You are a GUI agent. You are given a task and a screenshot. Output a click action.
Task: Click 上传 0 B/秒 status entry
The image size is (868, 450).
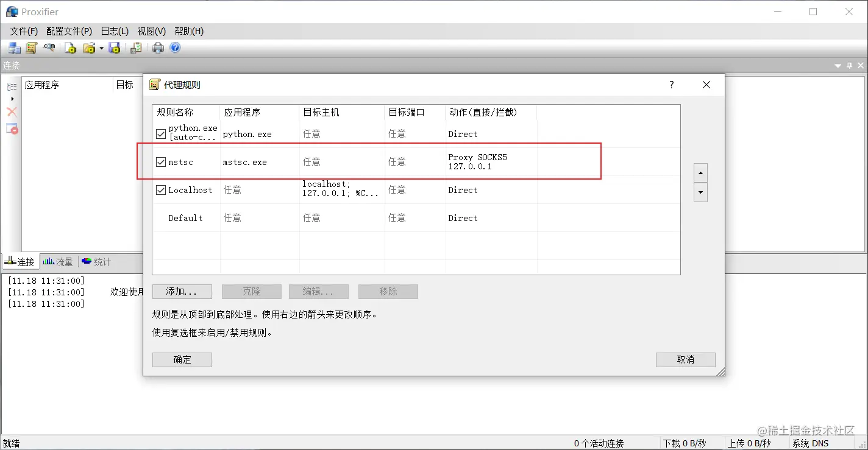click(x=749, y=443)
